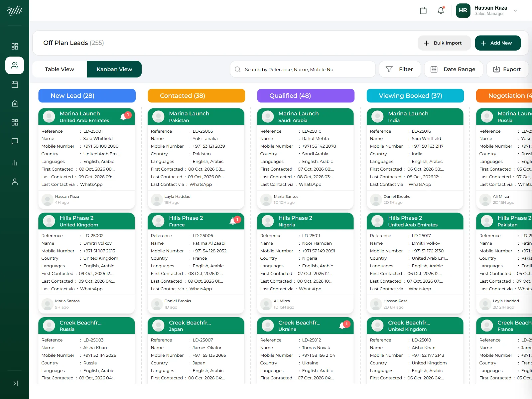Click reminder bell on Creek Beachfront Ukraine card

pyautogui.click(x=344, y=325)
